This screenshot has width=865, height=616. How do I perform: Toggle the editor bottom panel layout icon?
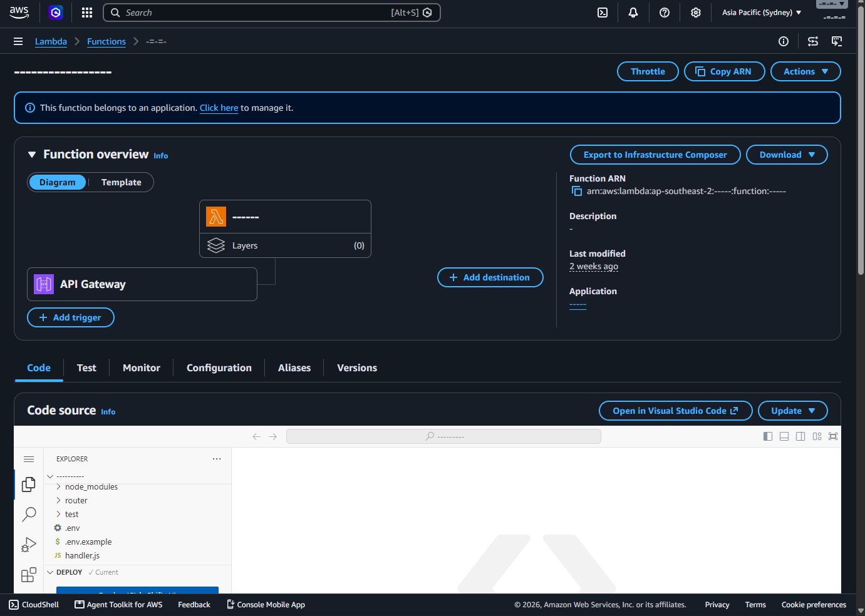click(x=784, y=436)
